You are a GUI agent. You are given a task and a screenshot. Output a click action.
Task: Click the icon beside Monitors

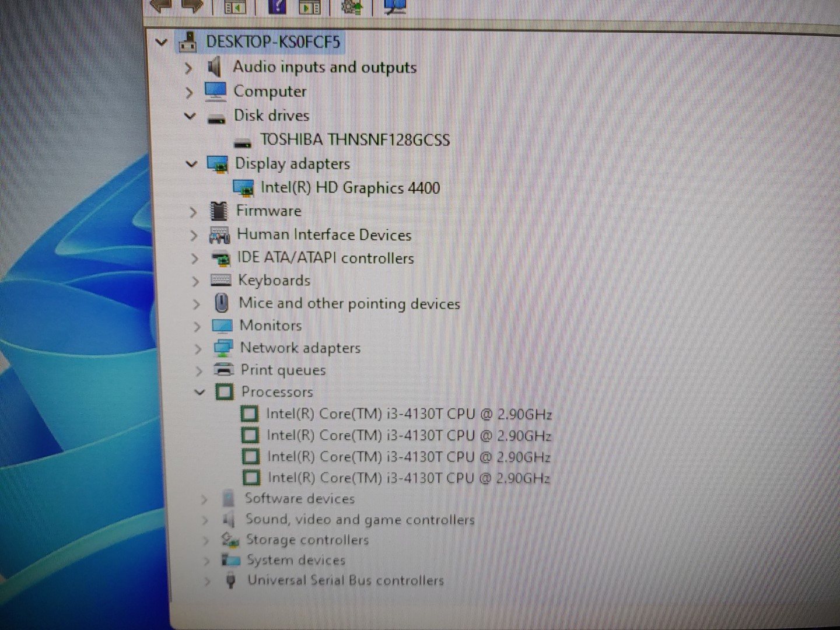click(x=222, y=325)
